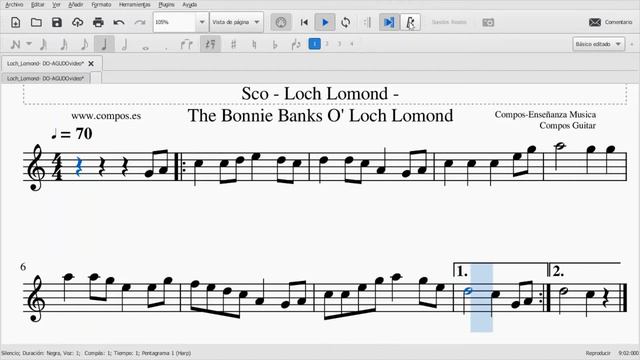Select the 'Compos-Enseñanza Musica' composer text
The height and width of the screenshot is (360, 640).
545,115
